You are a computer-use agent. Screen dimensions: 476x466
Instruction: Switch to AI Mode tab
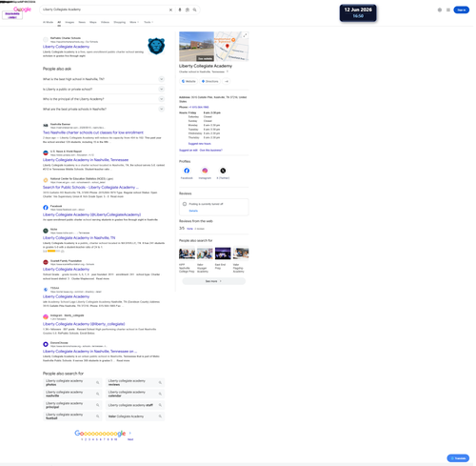click(x=48, y=22)
